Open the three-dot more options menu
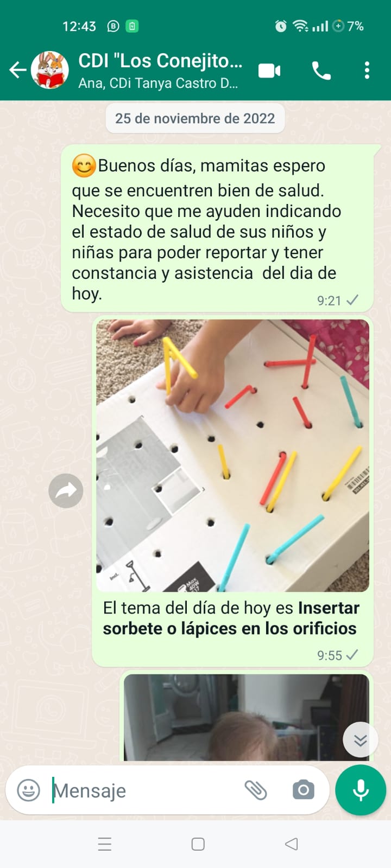The image size is (391, 868). point(367,70)
